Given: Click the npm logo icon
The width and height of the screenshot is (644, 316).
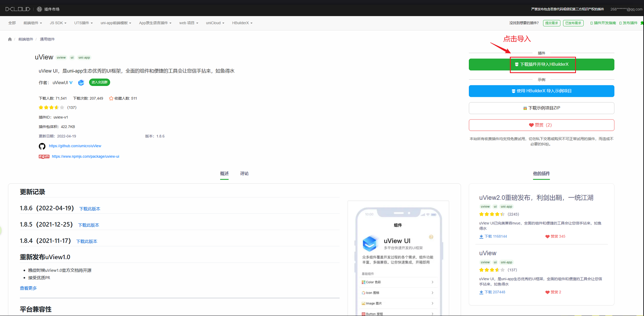Looking at the screenshot, I should click(x=44, y=156).
